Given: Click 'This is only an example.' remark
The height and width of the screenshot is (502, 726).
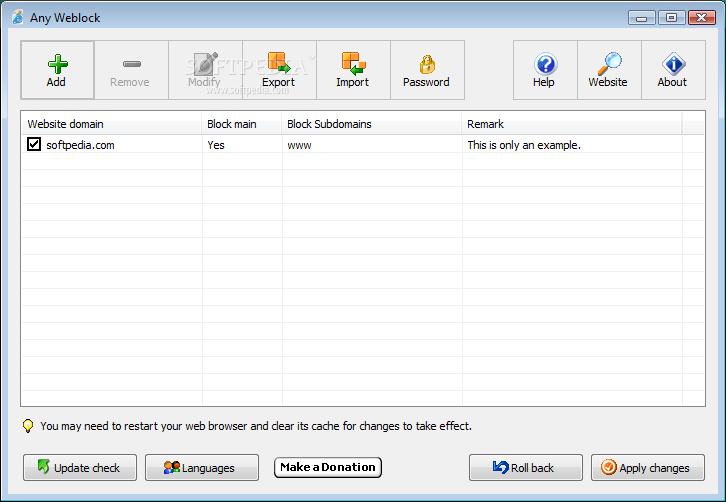Looking at the screenshot, I should pos(524,145).
